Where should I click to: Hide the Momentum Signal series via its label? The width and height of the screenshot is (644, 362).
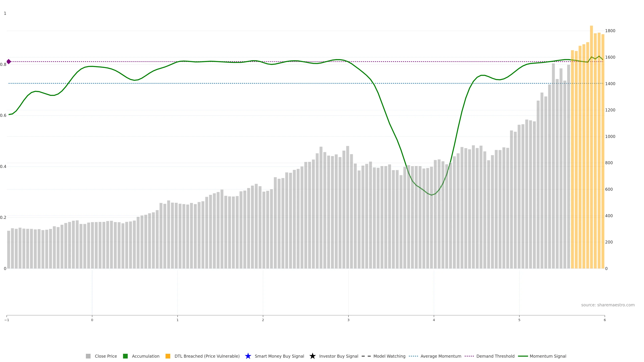tap(548, 356)
